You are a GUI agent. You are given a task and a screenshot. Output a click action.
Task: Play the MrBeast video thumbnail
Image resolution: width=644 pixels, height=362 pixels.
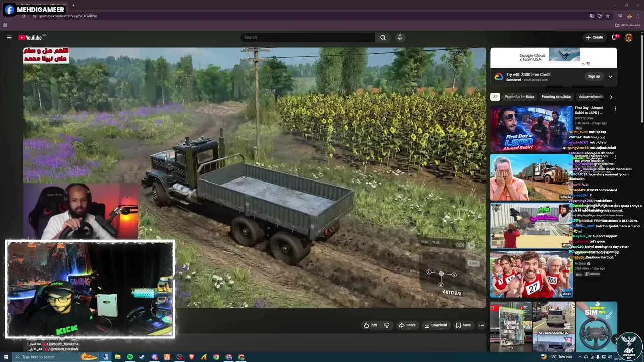point(531,274)
